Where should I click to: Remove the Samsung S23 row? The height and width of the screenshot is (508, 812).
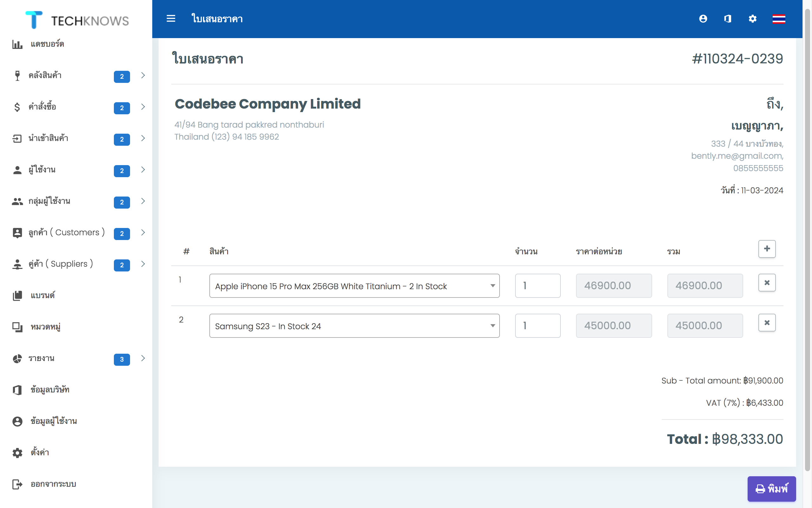point(767,323)
